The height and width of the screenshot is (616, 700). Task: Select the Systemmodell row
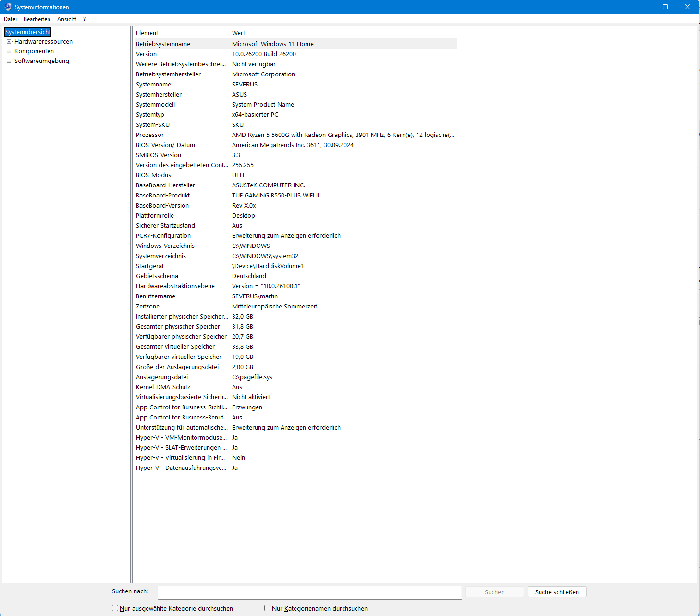(295, 104)
